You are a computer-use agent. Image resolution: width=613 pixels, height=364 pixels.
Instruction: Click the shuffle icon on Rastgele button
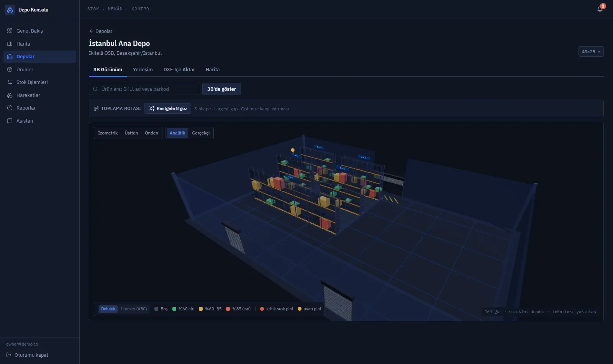151,108
